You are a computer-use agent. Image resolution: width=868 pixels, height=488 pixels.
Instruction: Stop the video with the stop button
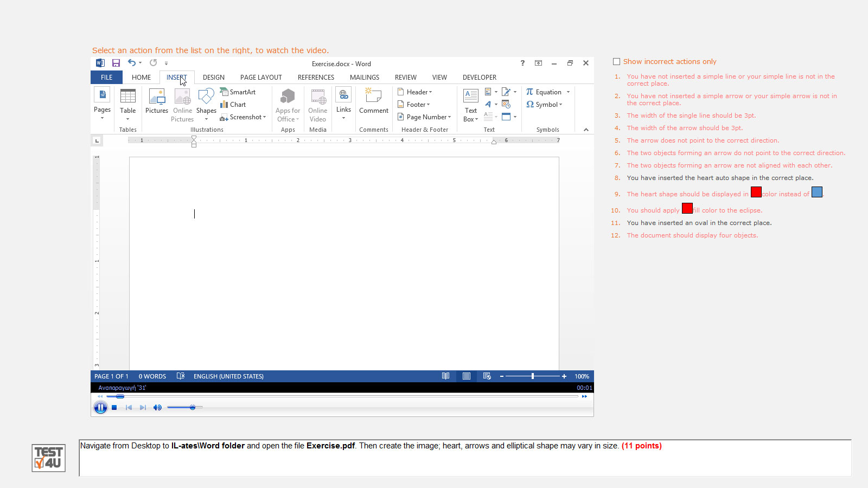[x=114, y=408]
